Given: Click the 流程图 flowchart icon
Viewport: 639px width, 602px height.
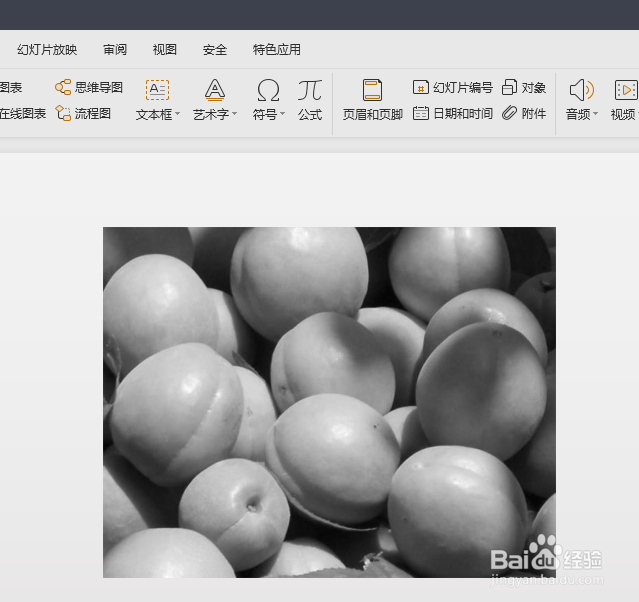Looking at the screenshot, I should tap(63, 113).
